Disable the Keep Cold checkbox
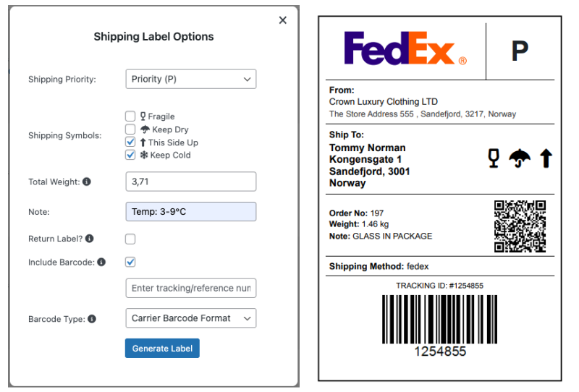579x392 pixels. (x=130, y=155)
